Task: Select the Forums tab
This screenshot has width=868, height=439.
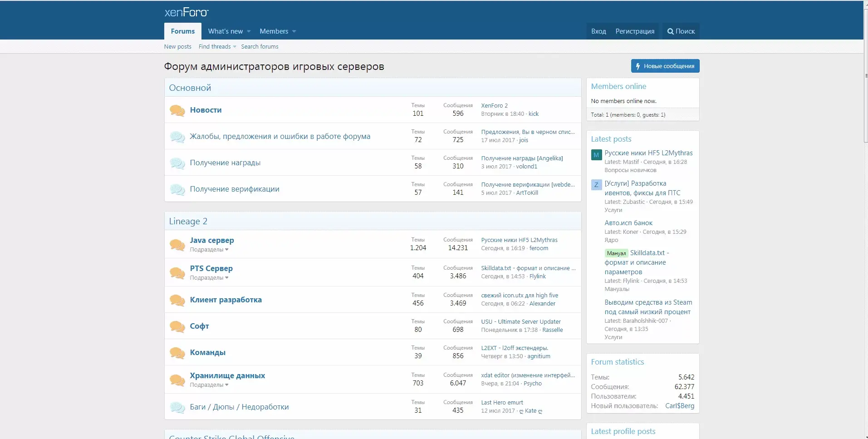Action: 183,31
